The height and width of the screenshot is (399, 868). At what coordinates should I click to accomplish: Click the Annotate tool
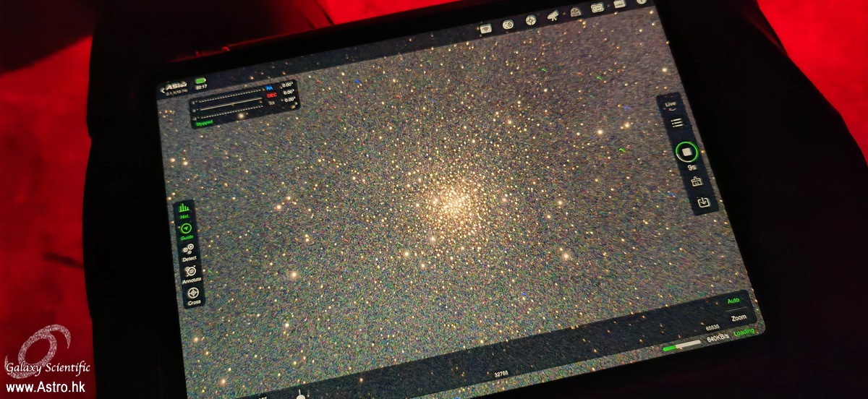(x=191, y=273)
